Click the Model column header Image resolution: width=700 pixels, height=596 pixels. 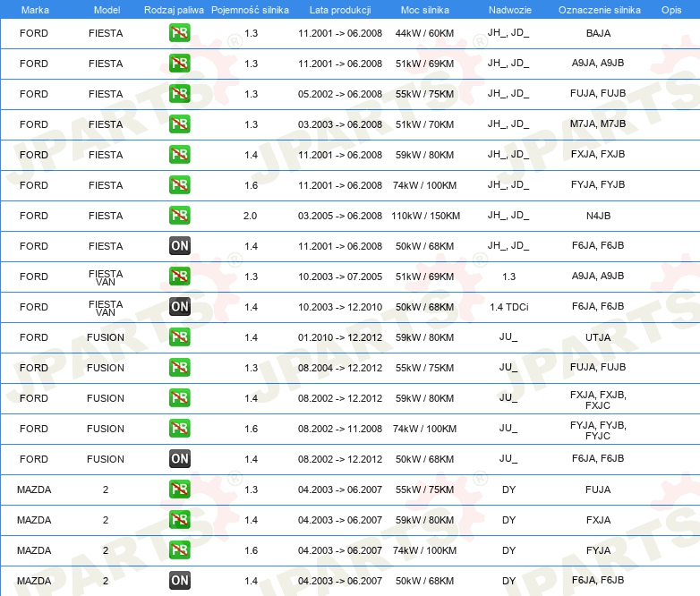pos(107,10)
